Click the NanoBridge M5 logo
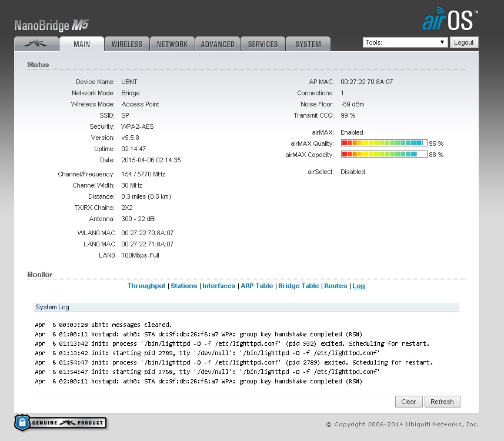Viewport: 504px width, 441px height. tap(51, 25)
